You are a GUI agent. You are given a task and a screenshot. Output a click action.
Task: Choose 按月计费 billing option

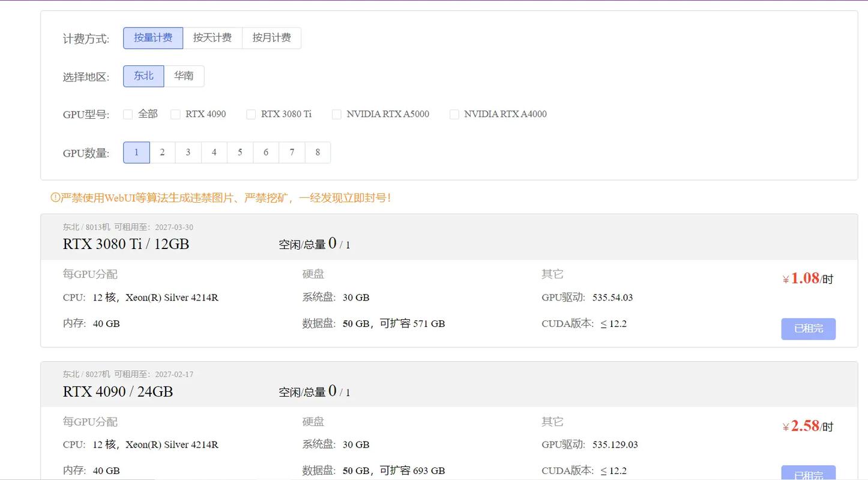pyautogui.click(x=271, y=38)
